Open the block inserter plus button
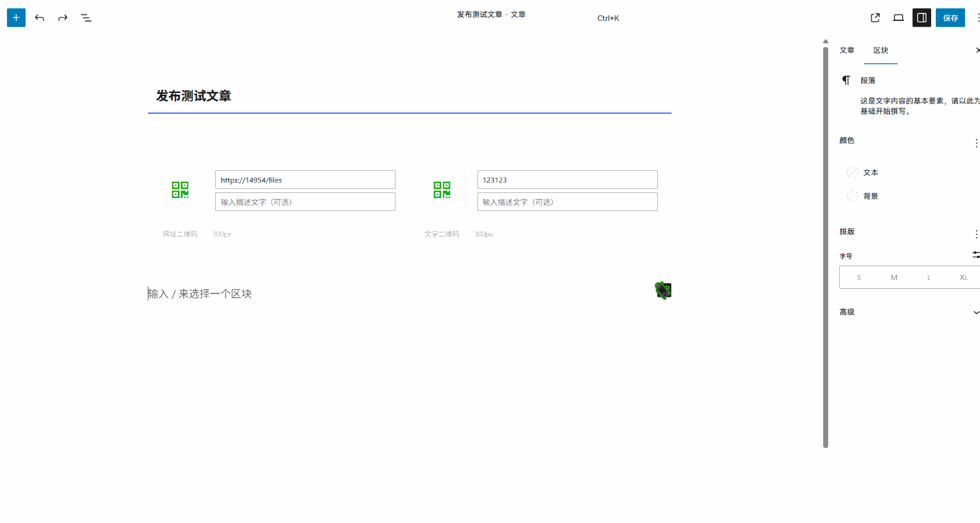The image size is (980, 523). pyautogui.click(x=16, y=17)
